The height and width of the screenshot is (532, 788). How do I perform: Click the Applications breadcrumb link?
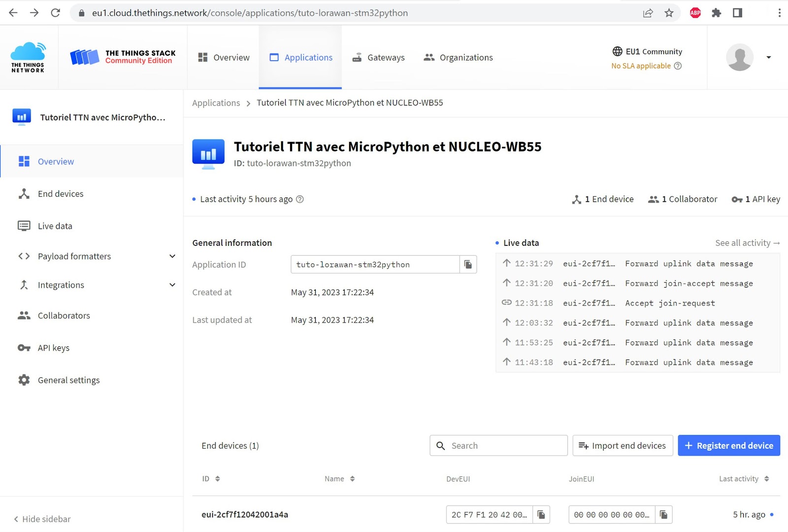click(x=216, y=103)
